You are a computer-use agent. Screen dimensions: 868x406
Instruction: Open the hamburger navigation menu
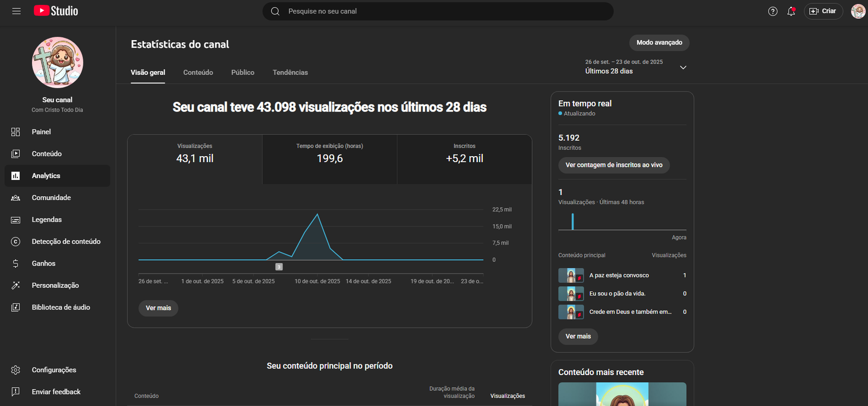pyautogui.click(x=16, y=11)
